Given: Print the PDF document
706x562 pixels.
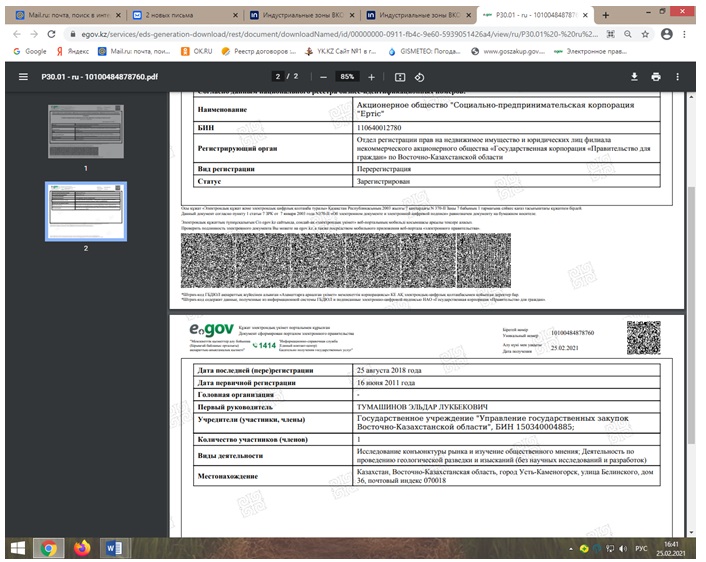Looking at the screenshot, I should 656,77.
